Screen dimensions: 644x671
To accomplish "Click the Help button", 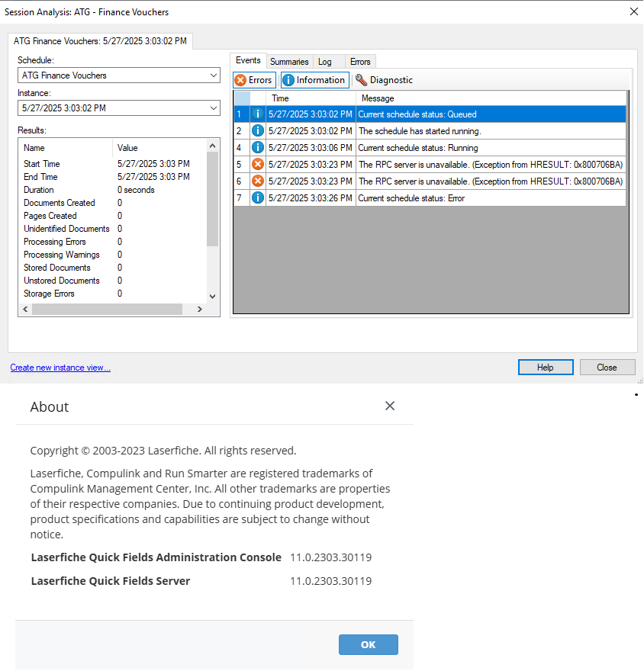I will (546, 368).
